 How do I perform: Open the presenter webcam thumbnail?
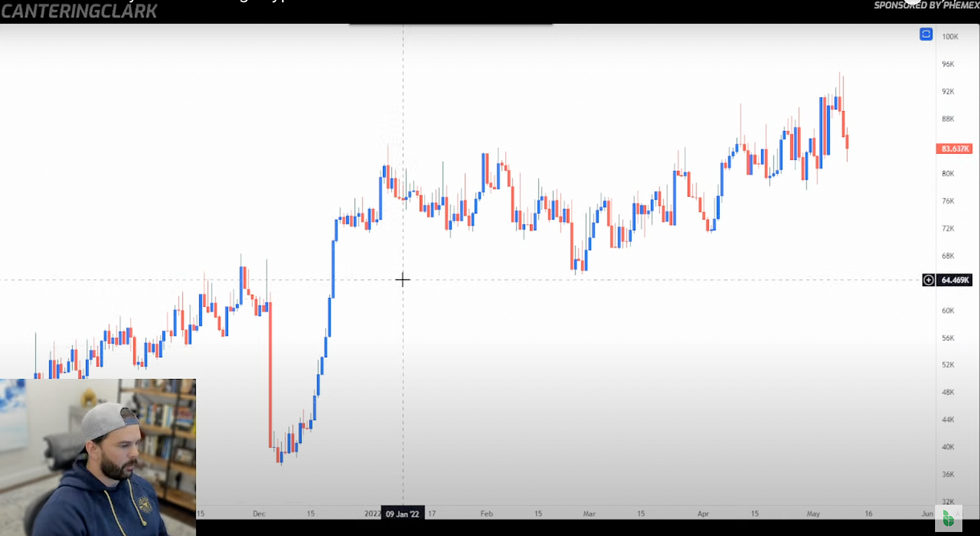click(98, 458)
